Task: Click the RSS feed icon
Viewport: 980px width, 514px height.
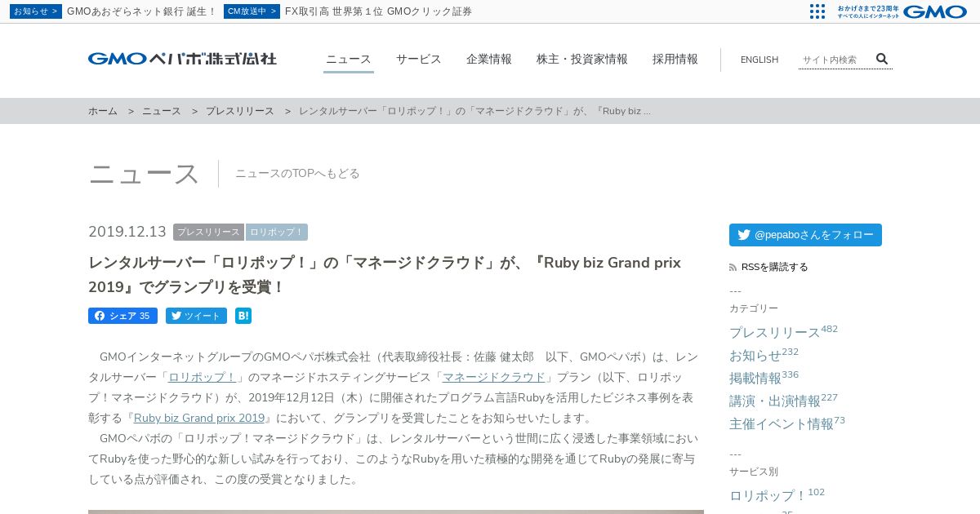Action: (733, 267)
